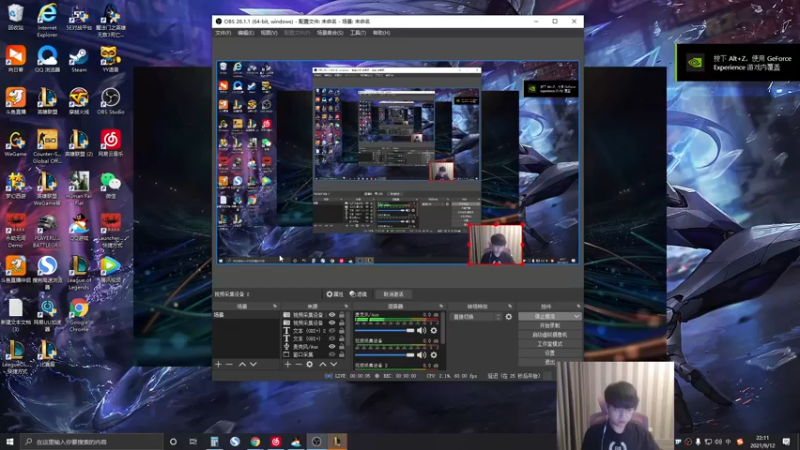The height and width of the screenshot is (450, 800).
Task: Open Google Chrome desktop shortcut
Action: [x=79, y=315]
